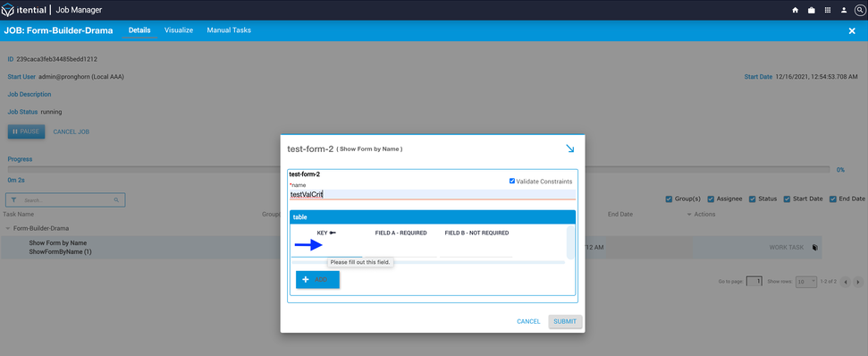
Task: Click the job Progress bar
Action: pos(418,169)
